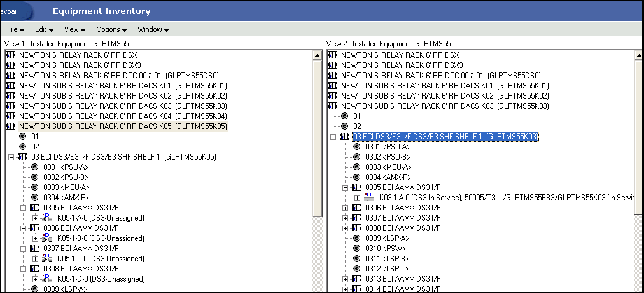The image size is (644, 293).
Task: Expand K03-1-A-0 DS3-In Service port
Action: click(x=358, y=198)
